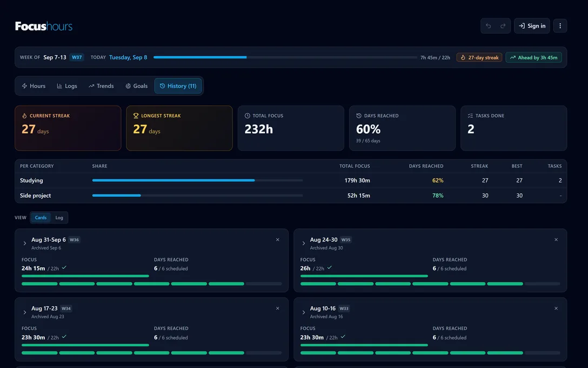This screenshot has width=588, height=368.
Task: Click the 62% days reached value
Action: [438, 180]
